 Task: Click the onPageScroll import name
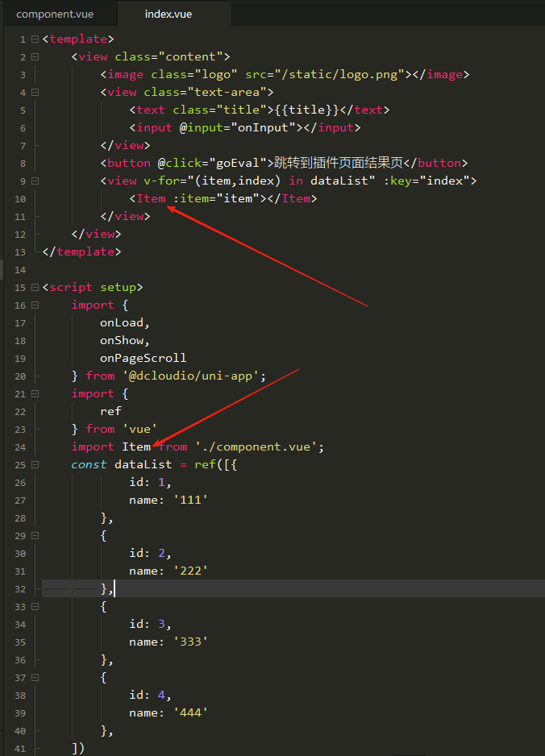pyautogui.click(x=144, y=358)
